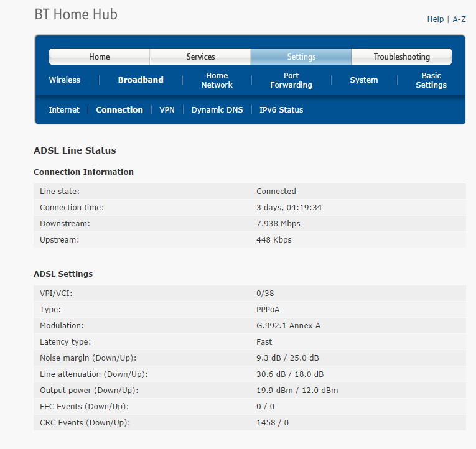Click the 'Line state:' label

60,192
